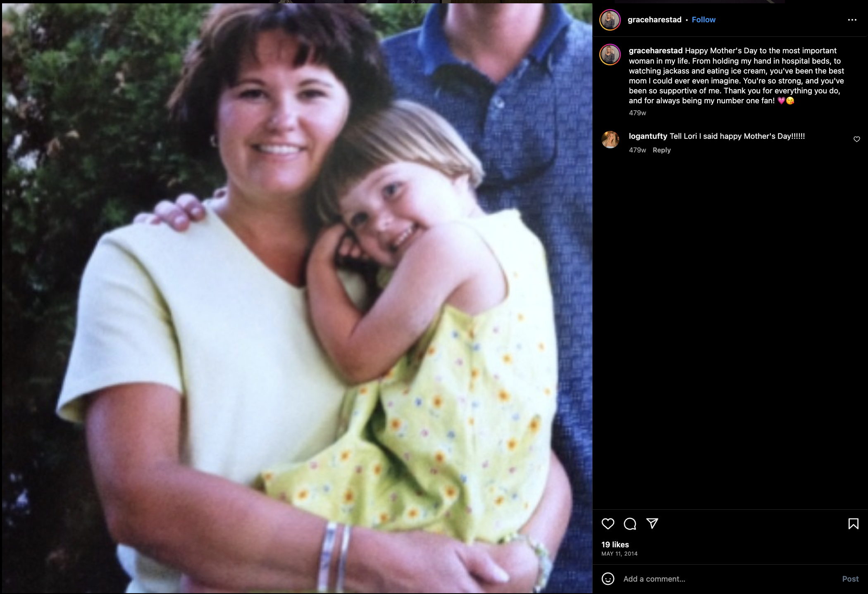
Task: Open logantufty's profile picture
Action: pos(610,140)
